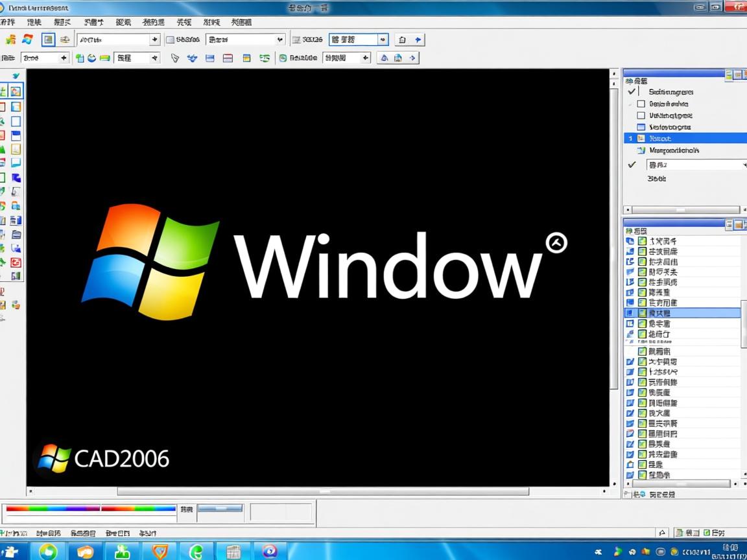Click the arrow selection icon in the second toolbar row
This screenshot has width=747, height=560.
pyautogui.click(x=174, y=58)
